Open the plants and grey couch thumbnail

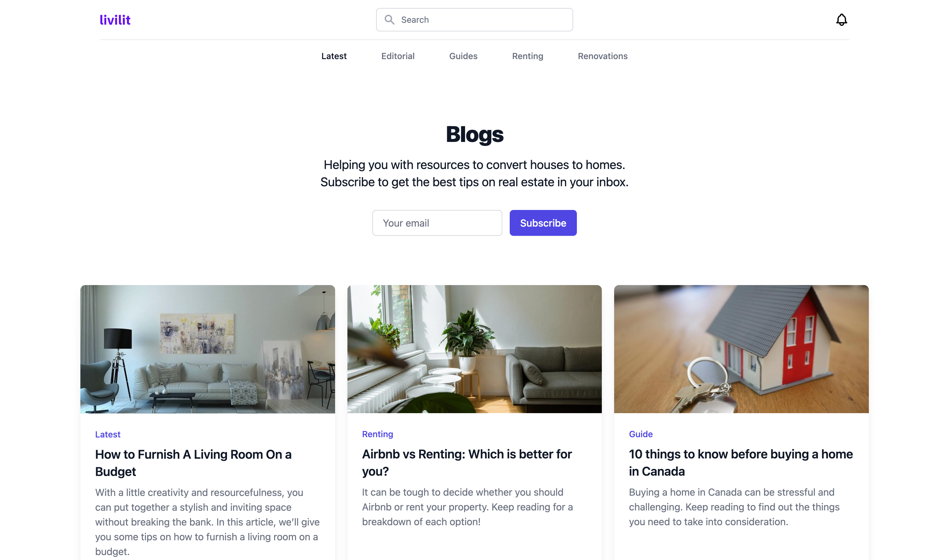click(474, 349)
